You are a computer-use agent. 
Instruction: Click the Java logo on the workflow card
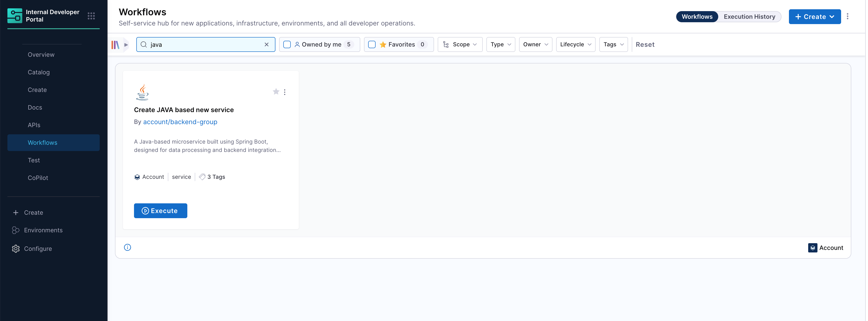(143, 92)
